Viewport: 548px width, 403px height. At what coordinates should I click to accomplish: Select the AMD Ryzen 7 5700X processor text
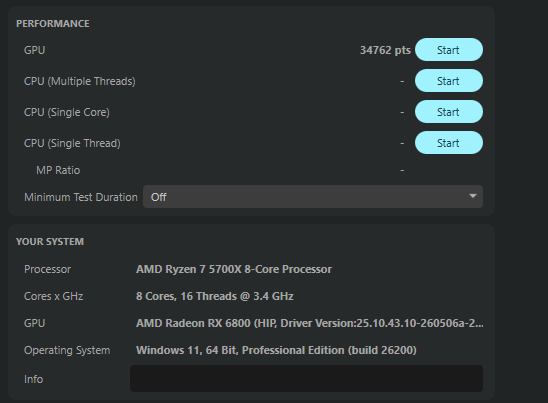point(234,269)
